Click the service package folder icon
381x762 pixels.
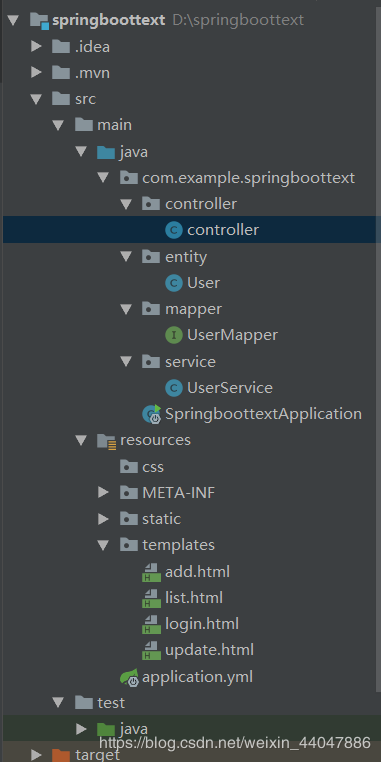tap(151, 362)
